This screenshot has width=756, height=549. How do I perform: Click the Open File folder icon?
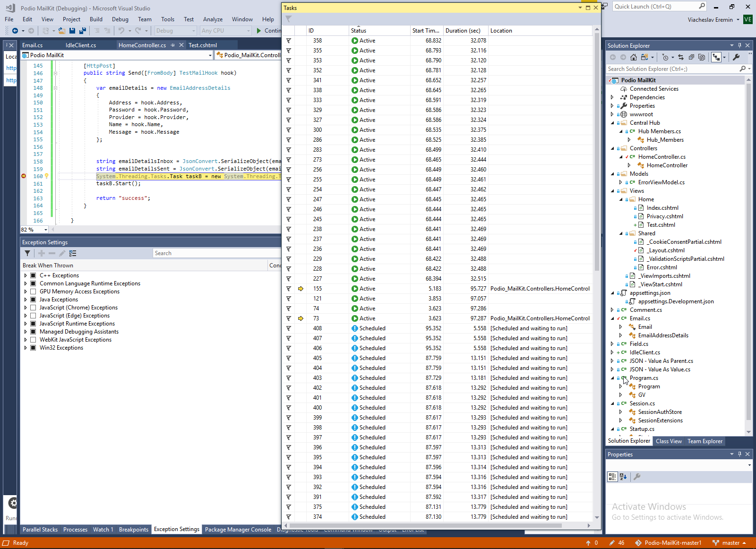[61, 31]
